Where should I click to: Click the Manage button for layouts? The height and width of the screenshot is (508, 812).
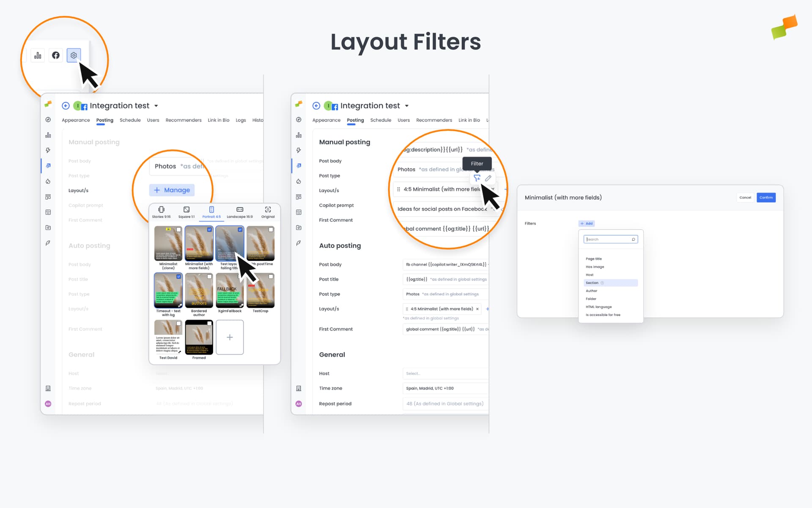pyautogui.click(x=172, y=190)
